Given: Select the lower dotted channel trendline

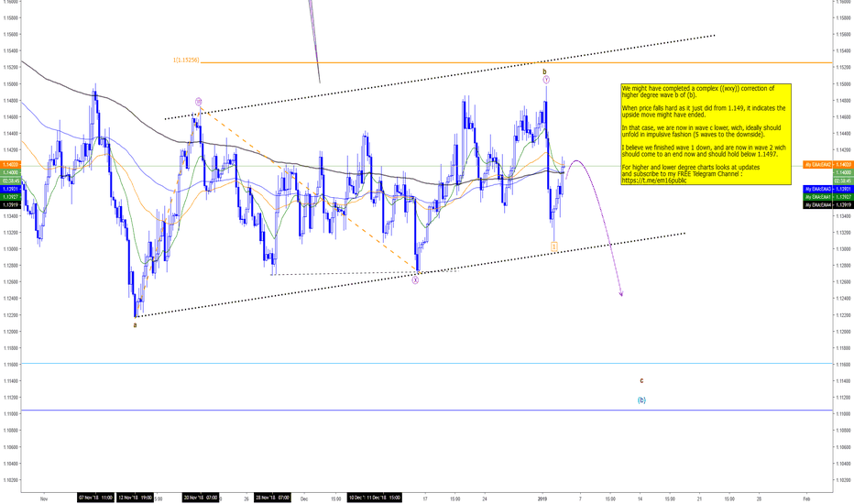Looking at the screenshot, I should point(410,275).
